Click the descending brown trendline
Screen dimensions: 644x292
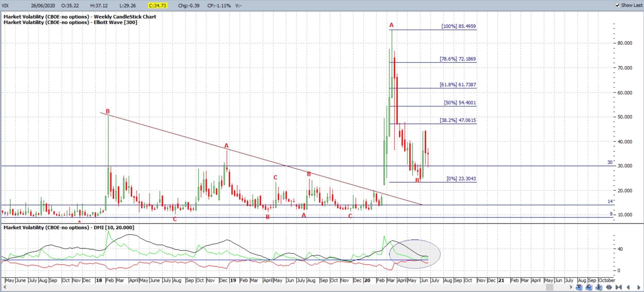(261, 158)
